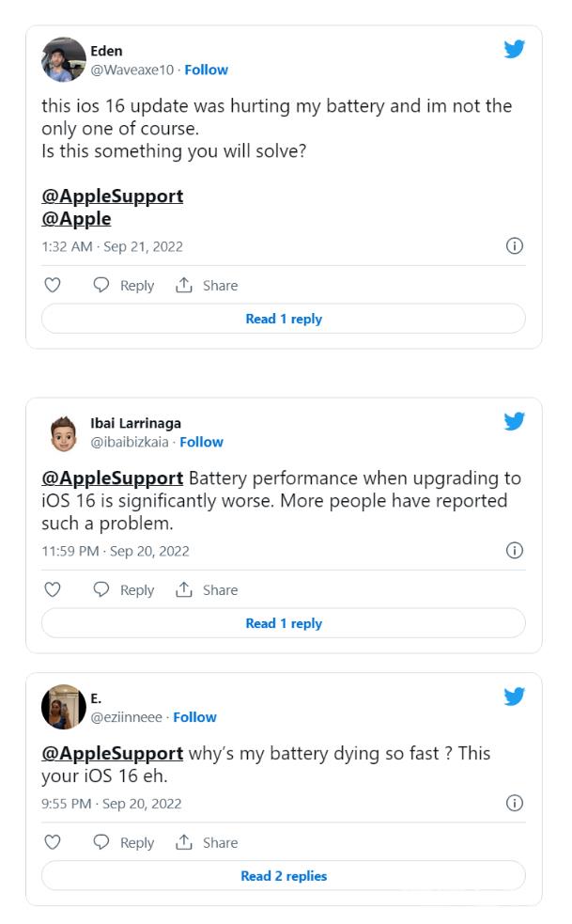Open Eden's profile picture

coord(64,60)
